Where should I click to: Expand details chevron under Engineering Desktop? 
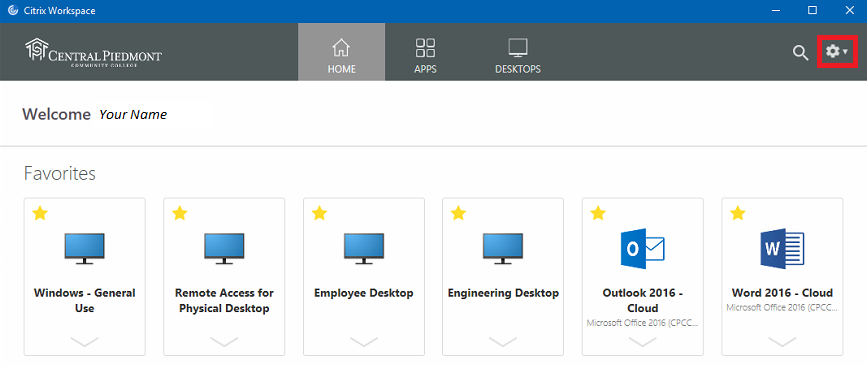point(503,342)
